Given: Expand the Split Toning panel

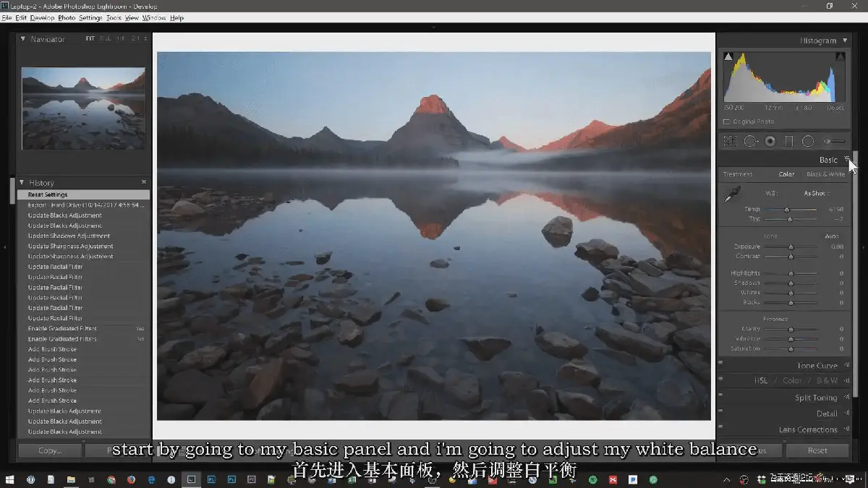Looking at the screenshot, I should (x=846, y=398).
